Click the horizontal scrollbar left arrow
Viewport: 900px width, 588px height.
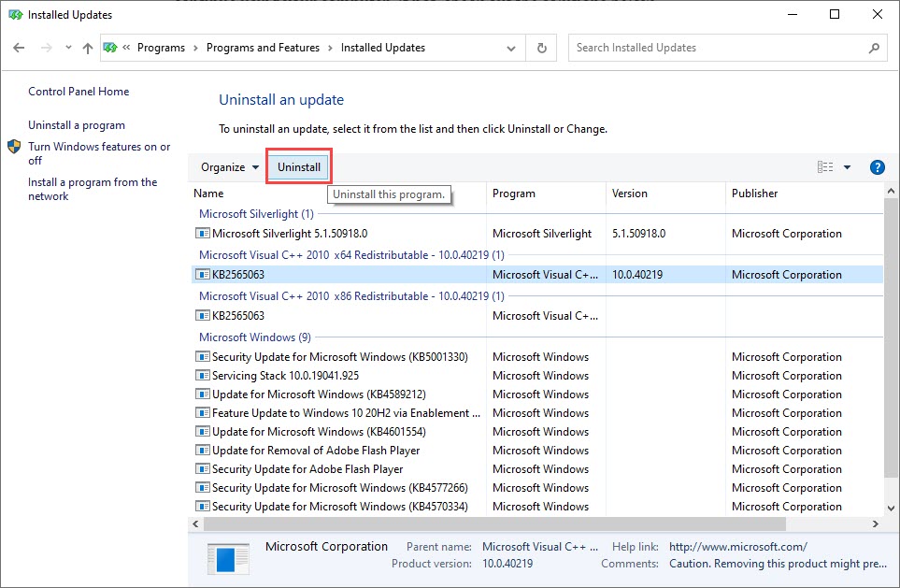[195, 523]
